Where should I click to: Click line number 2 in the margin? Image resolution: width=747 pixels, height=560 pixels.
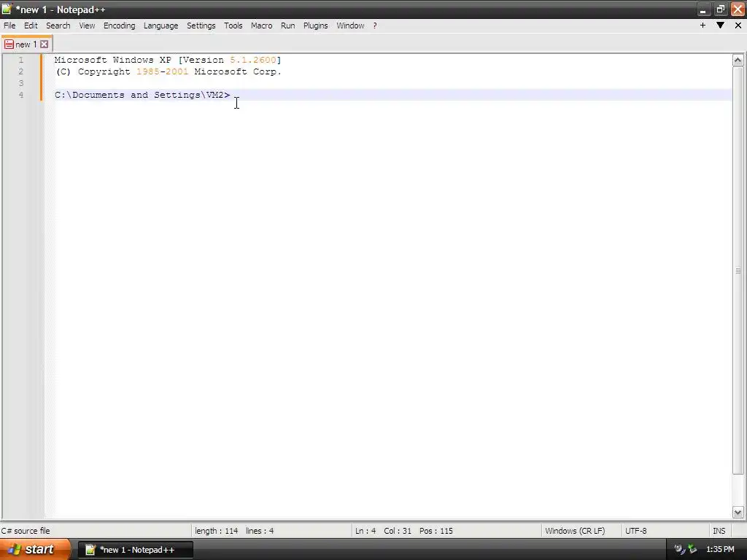tap(21, 71)
